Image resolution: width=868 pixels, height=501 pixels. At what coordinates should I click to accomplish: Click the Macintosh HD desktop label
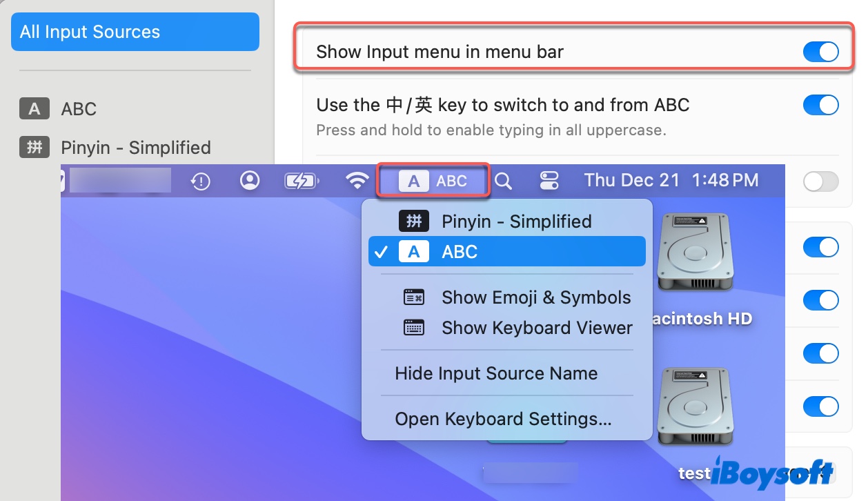pos(701,319)
